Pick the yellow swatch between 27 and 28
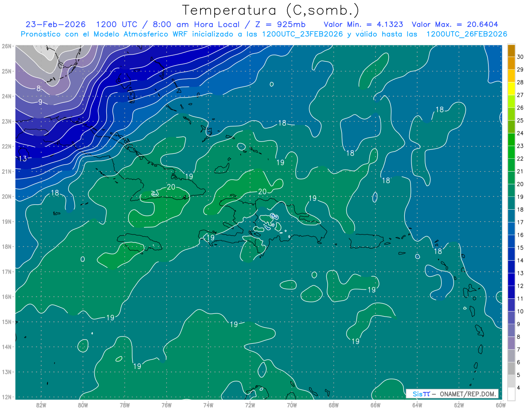 pos(512,89)
